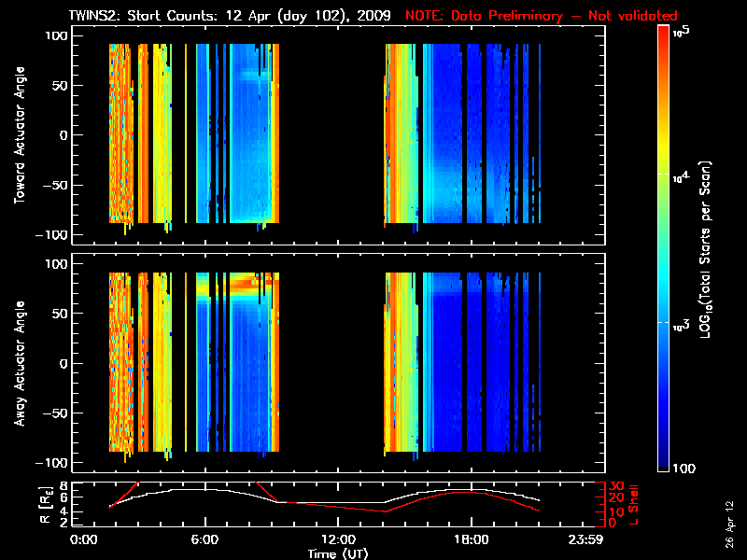Screen dimensions: 747x560
Task: Click the 23:59 time axis label
Action: [x=588, y=539]
